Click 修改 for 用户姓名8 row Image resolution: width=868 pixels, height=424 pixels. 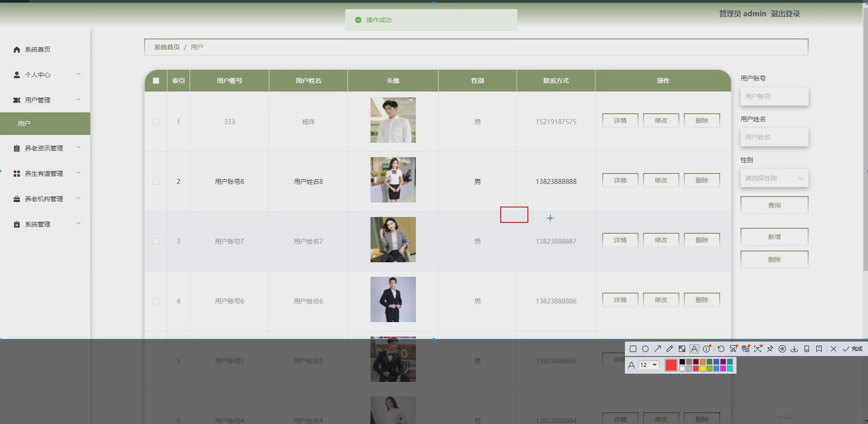pyautogui.click(x=661, y=180)
